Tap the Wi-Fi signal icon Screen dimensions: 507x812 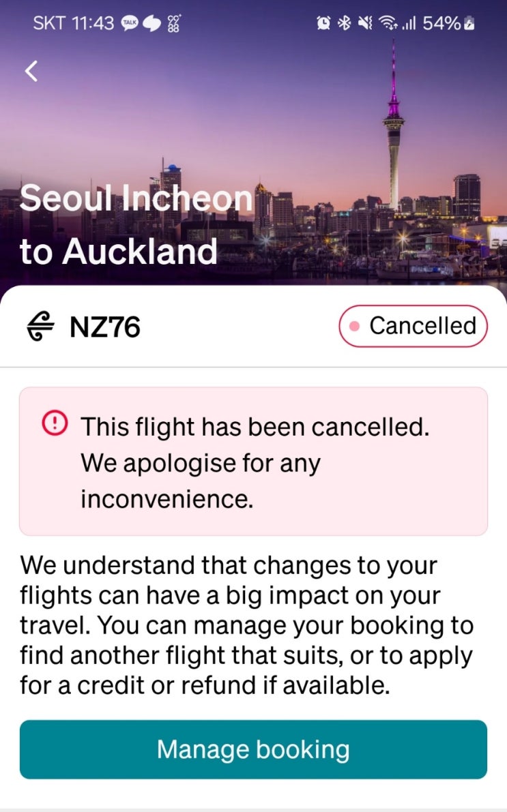pyautogui.click(x=386, y=23)
